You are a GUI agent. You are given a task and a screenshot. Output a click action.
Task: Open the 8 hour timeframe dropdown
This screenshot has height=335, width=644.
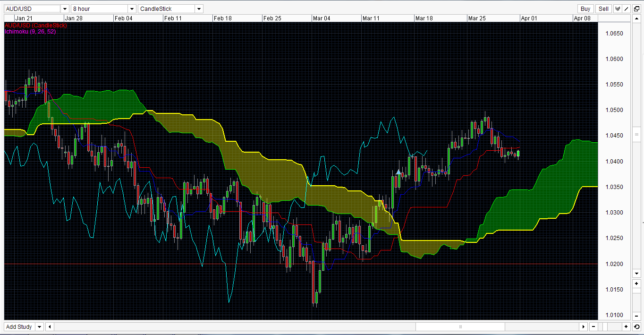[132, 9]
